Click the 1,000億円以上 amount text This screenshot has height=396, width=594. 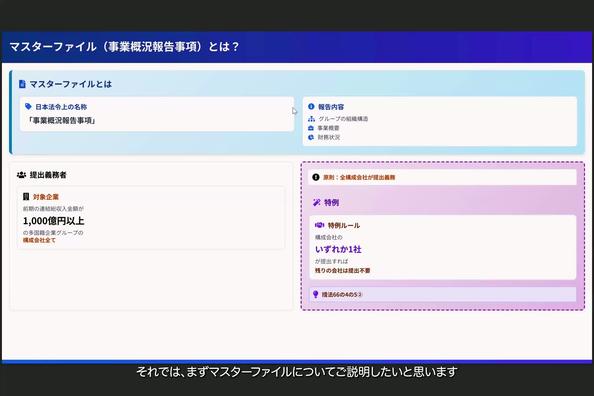(x=54, y=221)
